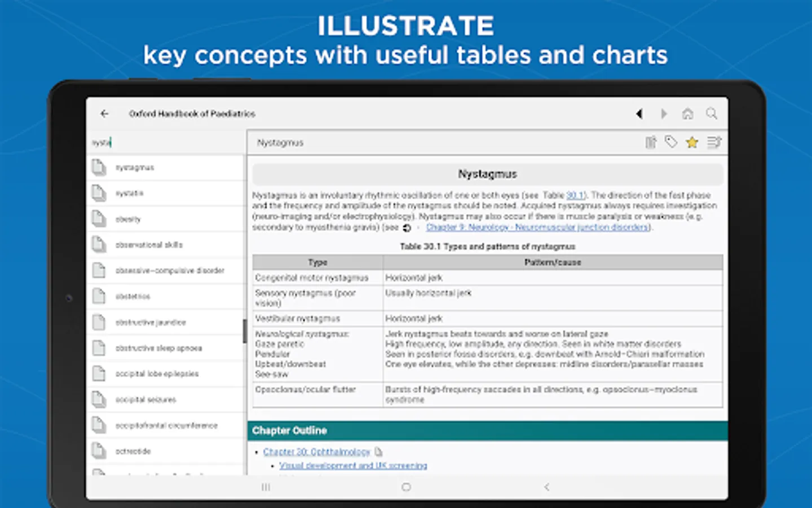View the chapter outline list icon
The image size is (812, 508).
pyautogui.click(x=714, y=142)
